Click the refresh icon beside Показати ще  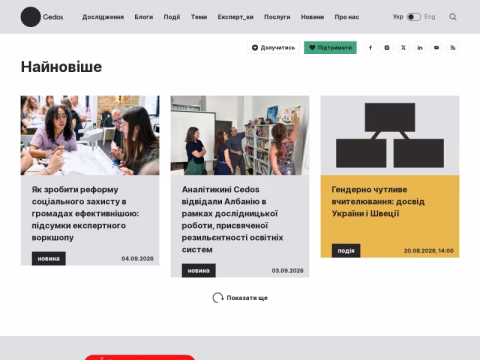pyautogui.click(x=218, y=298)
